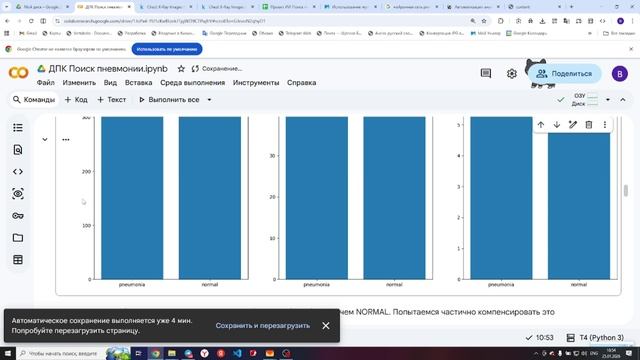640x360 pixels.
Task: Open the comments icon in header
Action: (486, 73)
